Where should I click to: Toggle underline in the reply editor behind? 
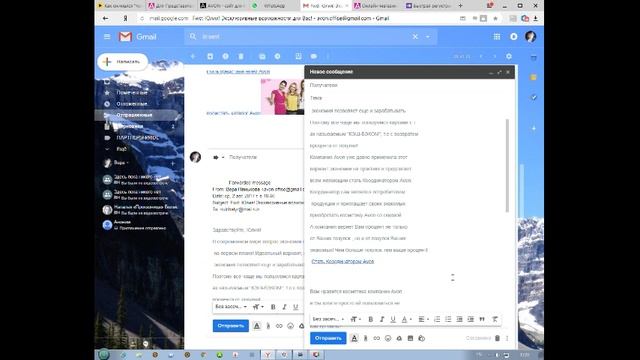click(x=296, y=307)
